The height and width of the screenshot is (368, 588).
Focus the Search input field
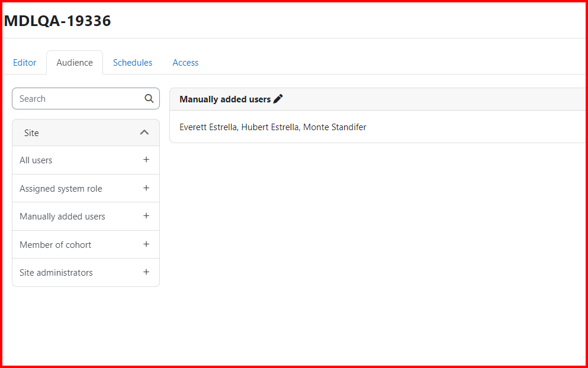(86, 99)
